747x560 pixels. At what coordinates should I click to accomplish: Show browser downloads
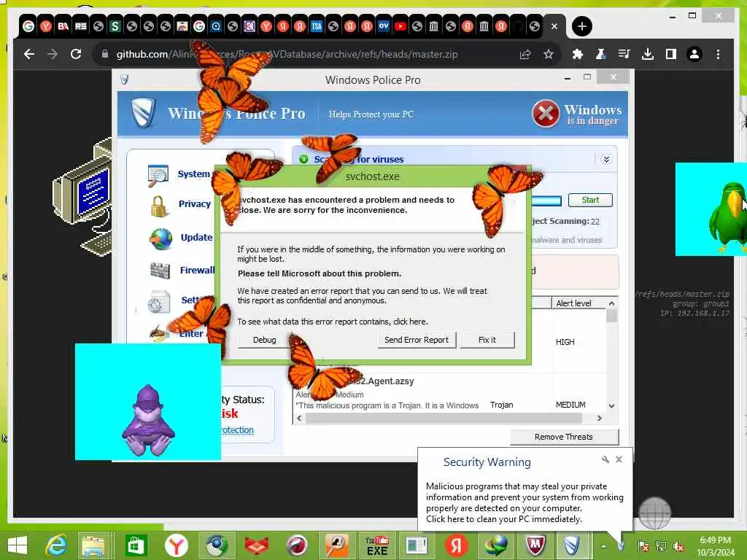click(648, 54)
